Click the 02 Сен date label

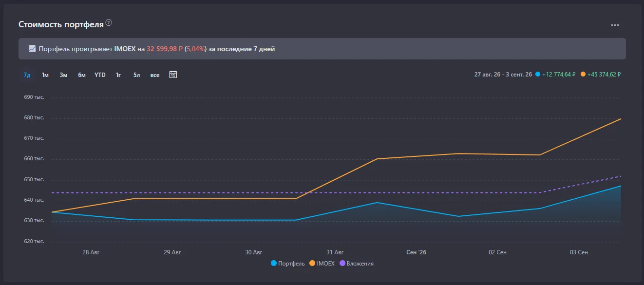(x=497, y=252)
